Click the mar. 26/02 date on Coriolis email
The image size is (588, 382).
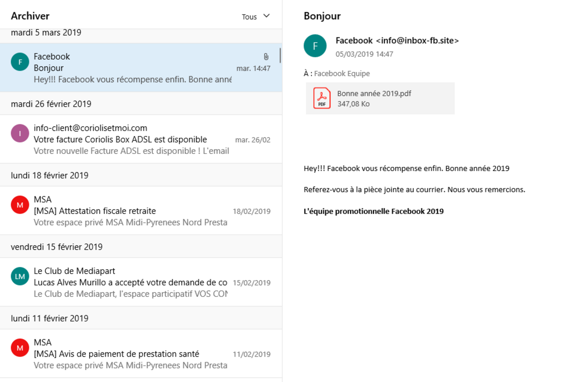[x=253, y=140]
